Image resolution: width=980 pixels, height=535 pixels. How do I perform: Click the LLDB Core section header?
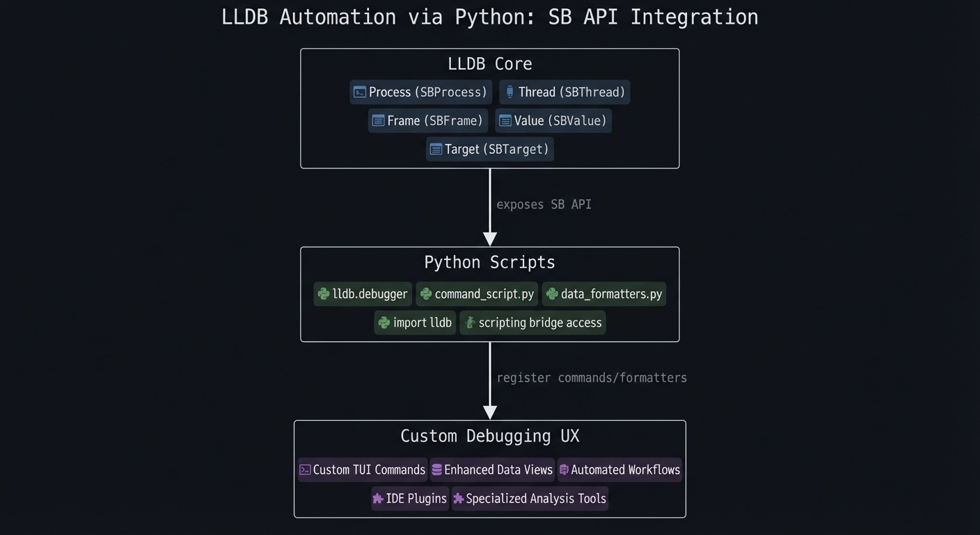click(x=489, y=63)
